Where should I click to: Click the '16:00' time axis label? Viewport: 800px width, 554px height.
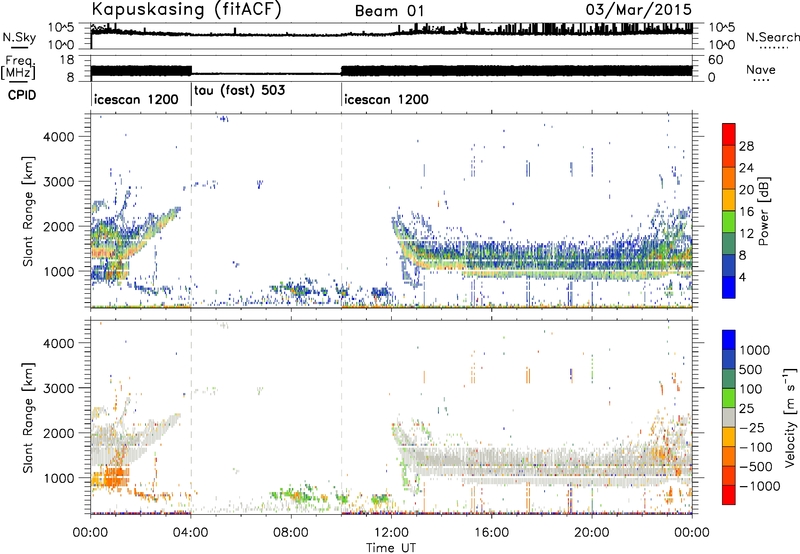point(491,532)
